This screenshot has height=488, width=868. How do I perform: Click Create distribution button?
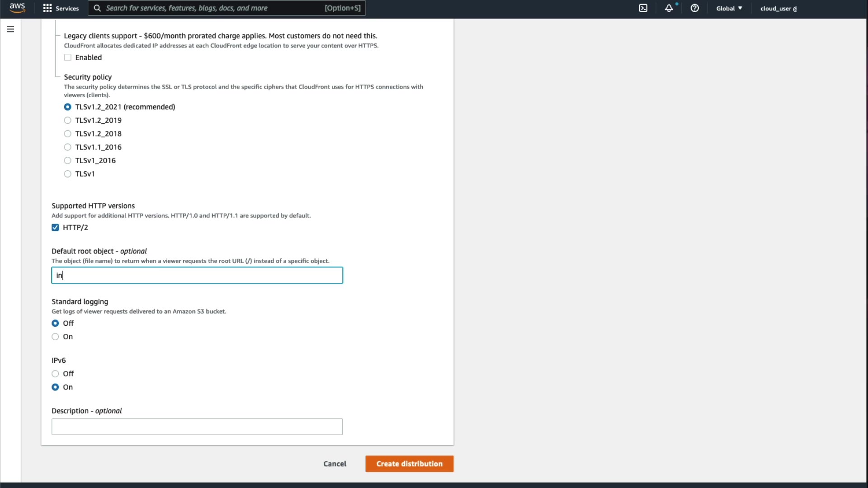point(409,464)
